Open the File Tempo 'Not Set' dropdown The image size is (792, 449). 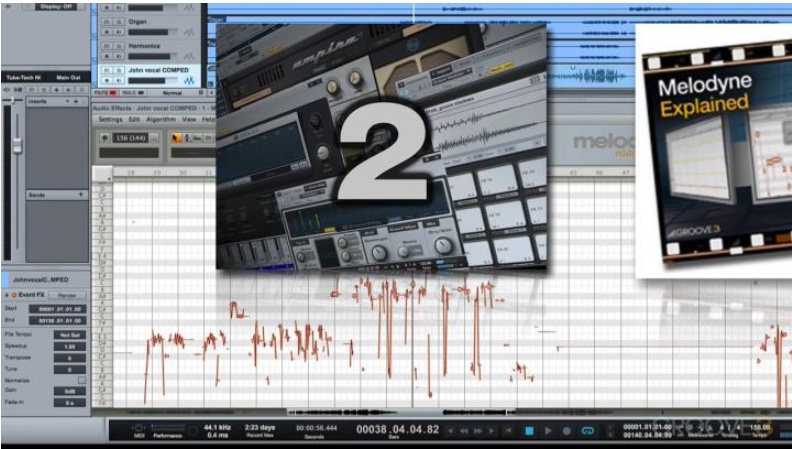click(x=70, y=335)
